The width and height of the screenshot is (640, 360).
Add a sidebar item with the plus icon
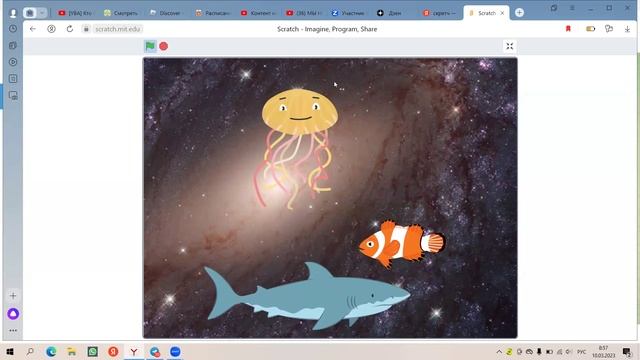pos(13,296)
